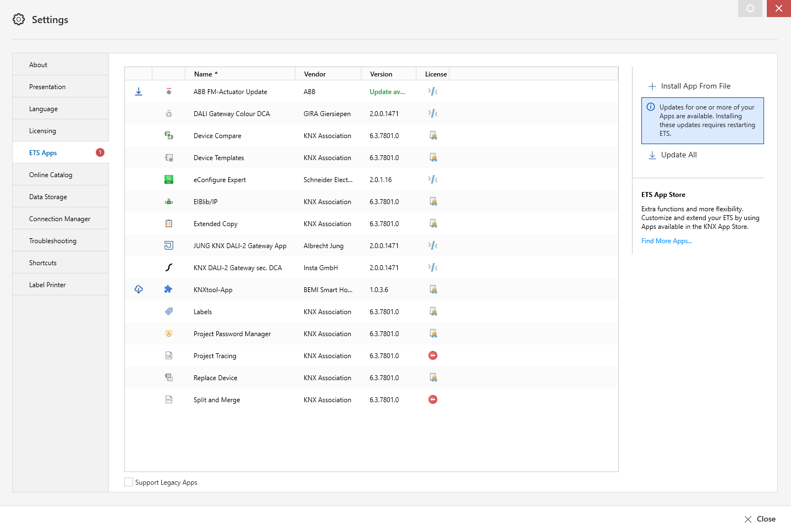791x532 pixels.
Task: Sort the list by Name column header
Action: pyautogui.click(x=203, y=74)
